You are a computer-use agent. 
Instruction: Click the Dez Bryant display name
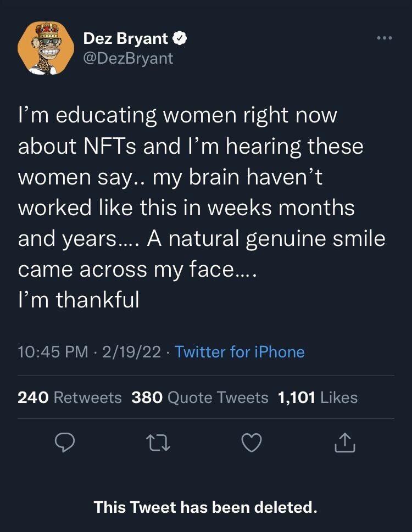pos(126,38)
